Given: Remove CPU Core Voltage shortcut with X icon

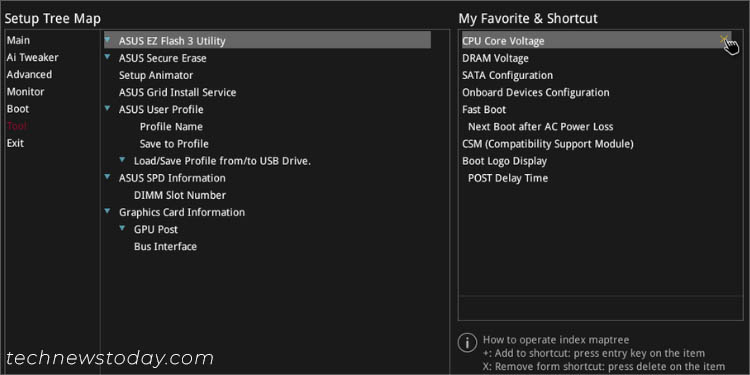Looking at the screenshot, I should [724, 39].
